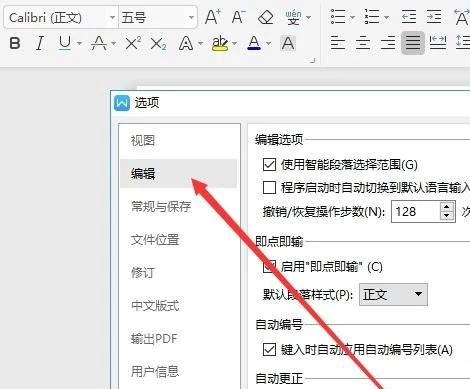The image size is (470, 389).
Task: Apply subscript formatting
Action: coord(158,43)
